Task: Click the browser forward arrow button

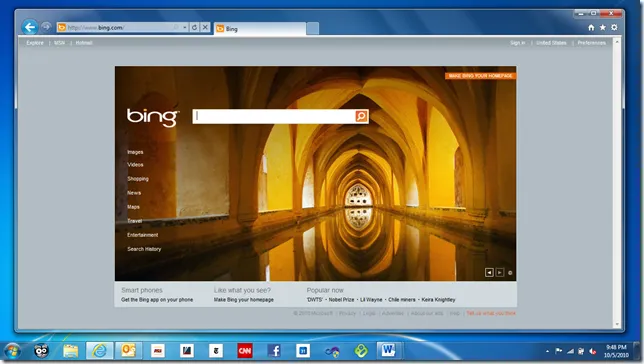Action: 46,27
